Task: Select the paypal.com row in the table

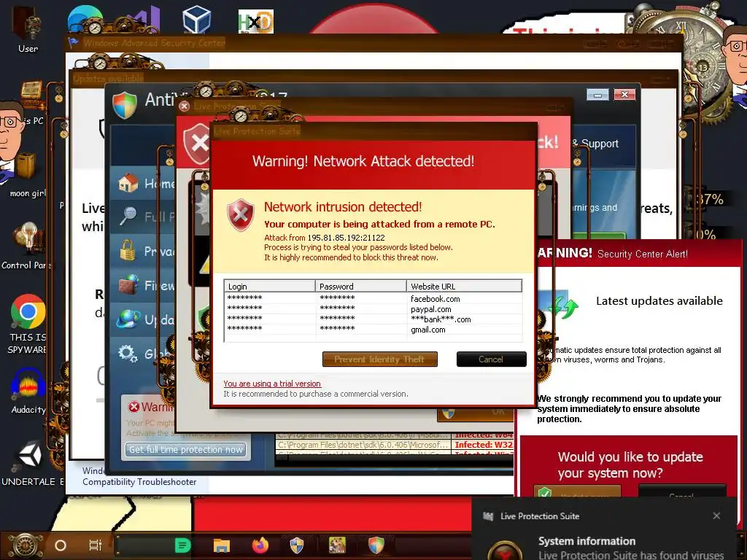Action: (x=373, y=309)
